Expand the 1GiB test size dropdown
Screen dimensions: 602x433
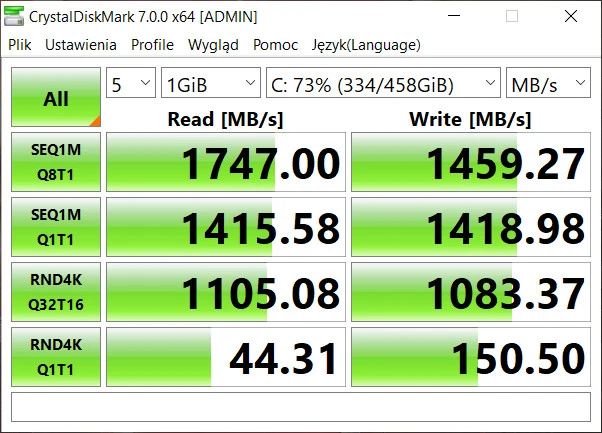[x=210, y=84]
